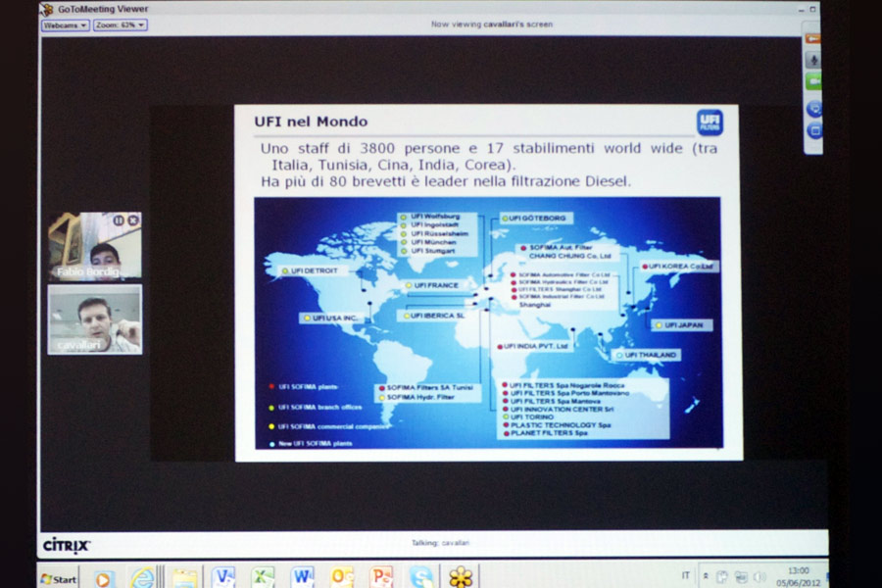Image resolution: width=882 pixels, height=588 pixels.
Task: Click the "UFI USA INC." map label
Action: [334, 318]
